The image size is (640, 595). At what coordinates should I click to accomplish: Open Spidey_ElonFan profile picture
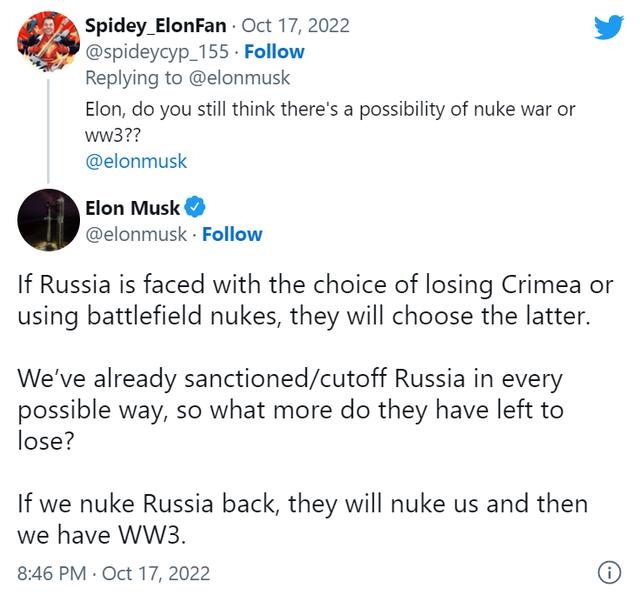pos(49,41)
